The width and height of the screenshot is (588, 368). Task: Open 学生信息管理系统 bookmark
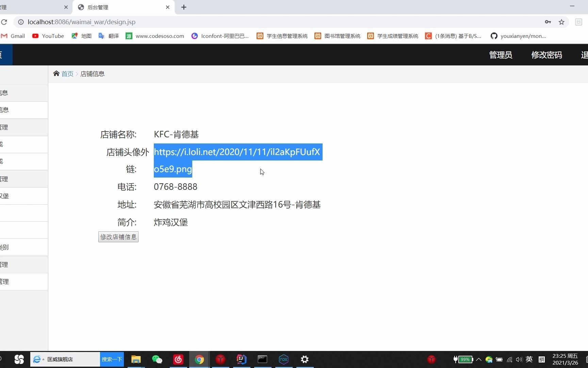(282, 36)
